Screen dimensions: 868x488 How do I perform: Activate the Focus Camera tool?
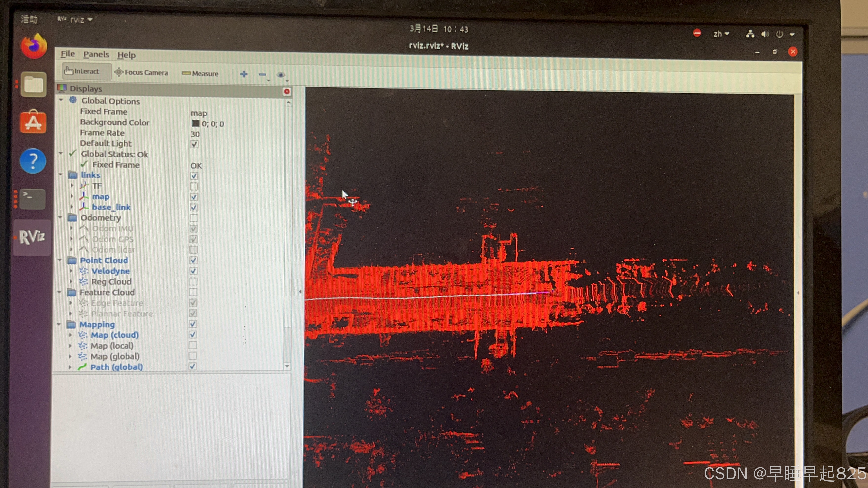tap(141, 72)
